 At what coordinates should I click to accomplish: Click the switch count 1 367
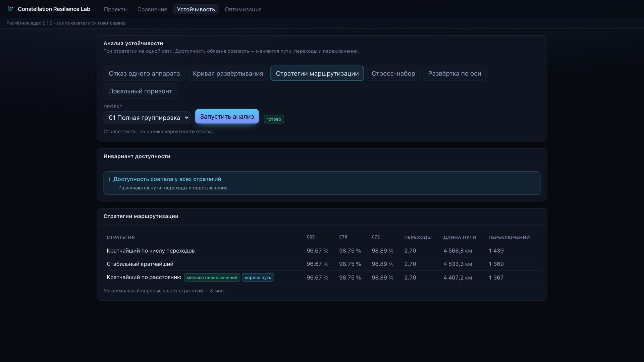tap(496, 278)
